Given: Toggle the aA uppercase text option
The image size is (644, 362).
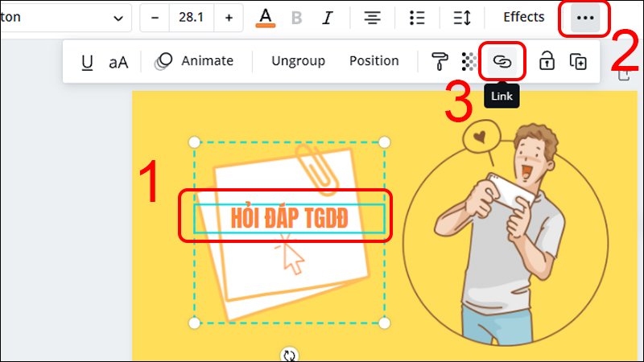Looking at the screenshot, I should [118, 62].
